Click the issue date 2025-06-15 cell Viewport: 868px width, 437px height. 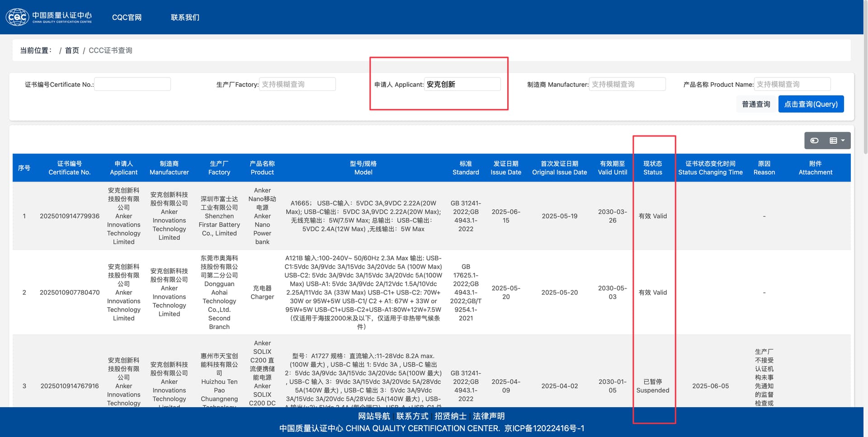pyautogui.click(x=506, y=216)
